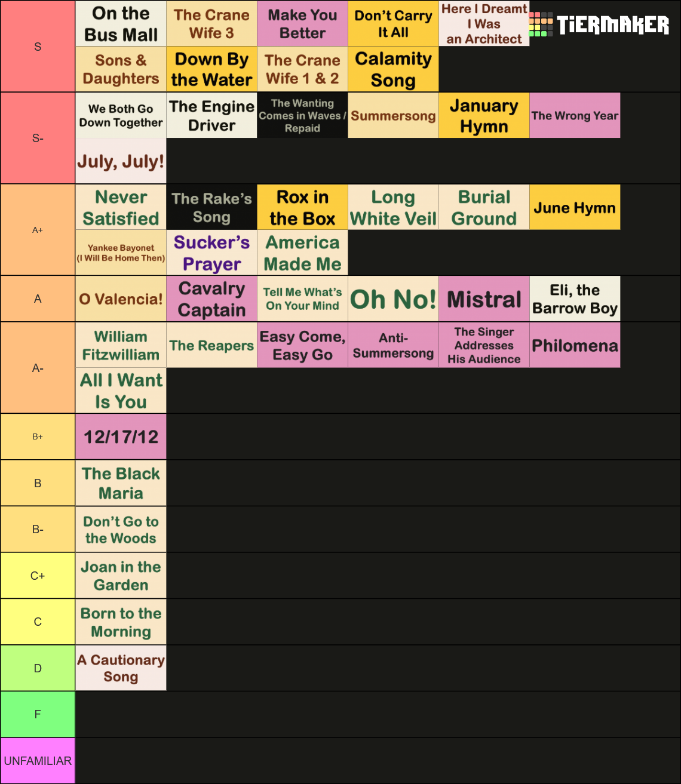Click the TierMaker logo
Viewport: 681px width, 784px height.
pos(599,24)
